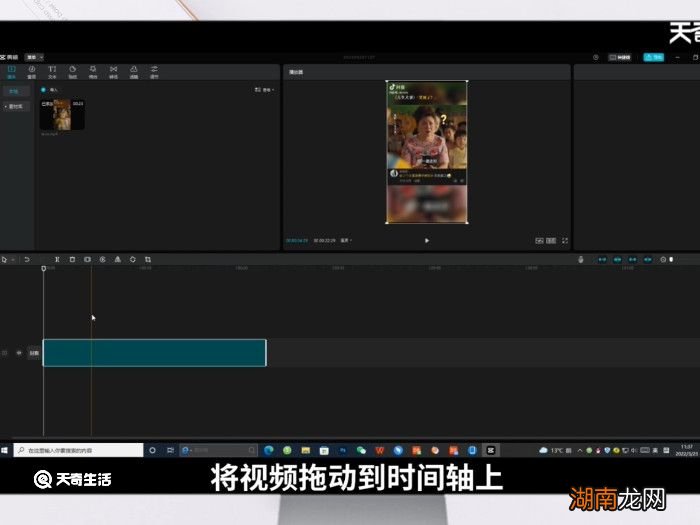Screen dimensions: 700x525
Task: Open the taskbar clock and date
Action: pyautogui.click(x=687, y=450)
